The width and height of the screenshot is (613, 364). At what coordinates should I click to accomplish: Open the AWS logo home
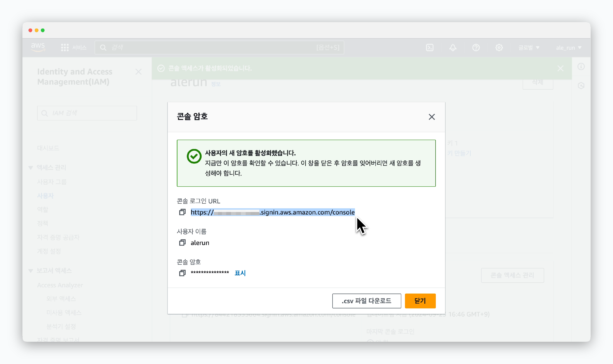pyautogui.click(x=38, y=47)
